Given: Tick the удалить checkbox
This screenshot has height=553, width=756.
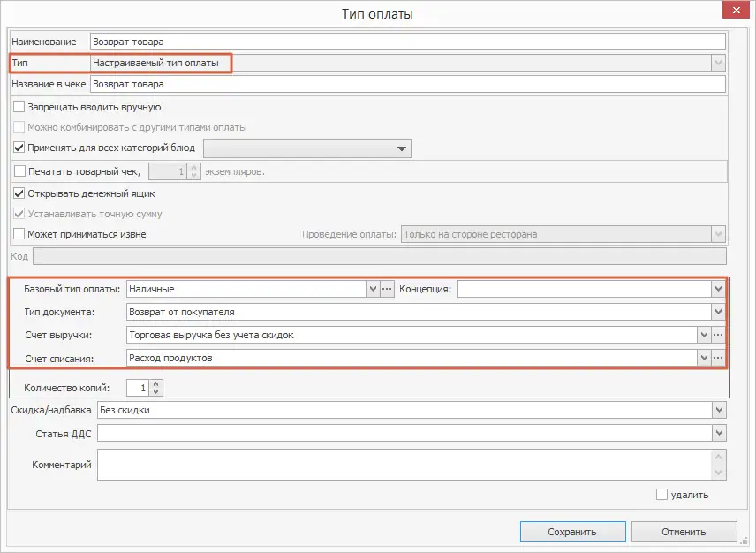Looking at the screenshot, I should point(662,495).
